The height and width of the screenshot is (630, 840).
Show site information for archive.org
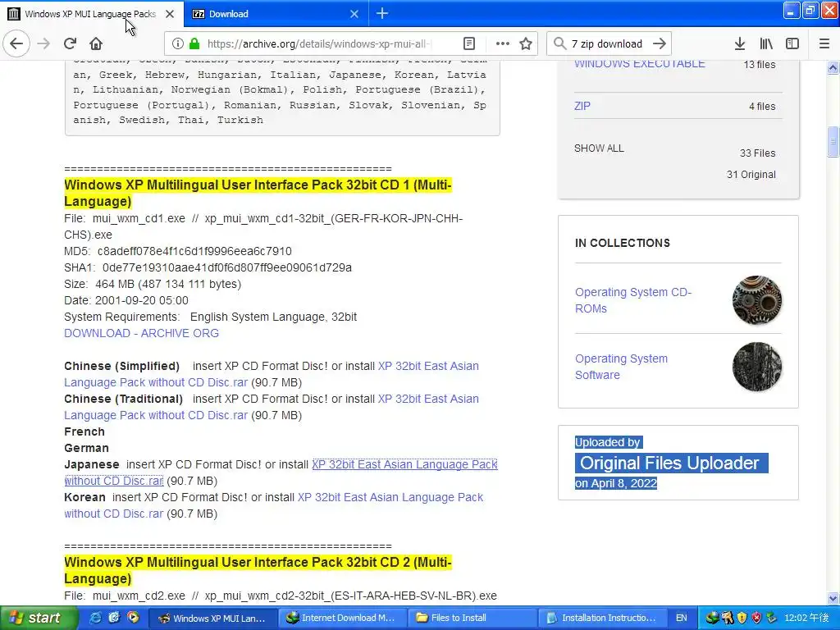pyautogui.click(x=177, y=43)
